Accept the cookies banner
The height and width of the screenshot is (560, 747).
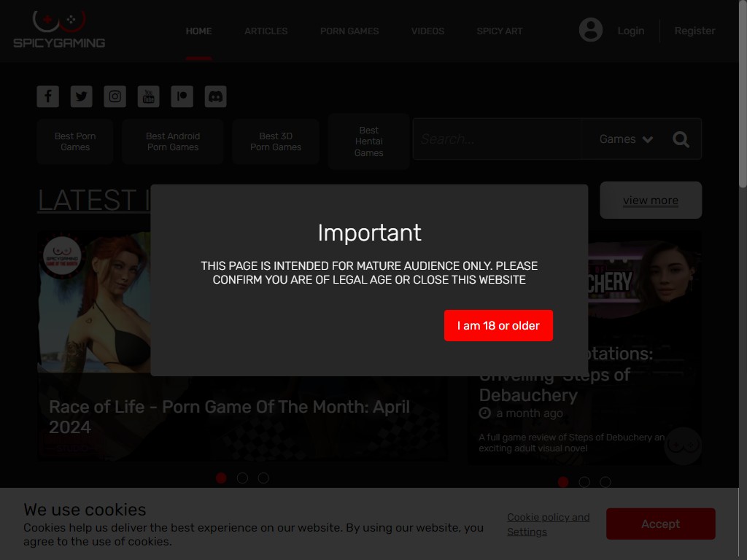(660, 524)
